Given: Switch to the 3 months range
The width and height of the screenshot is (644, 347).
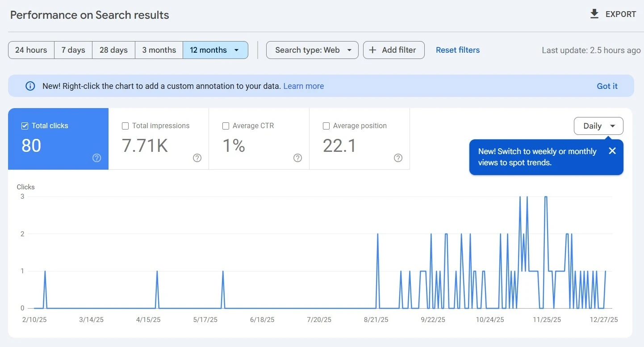Looking at the screenshot, I should [159, 50].
